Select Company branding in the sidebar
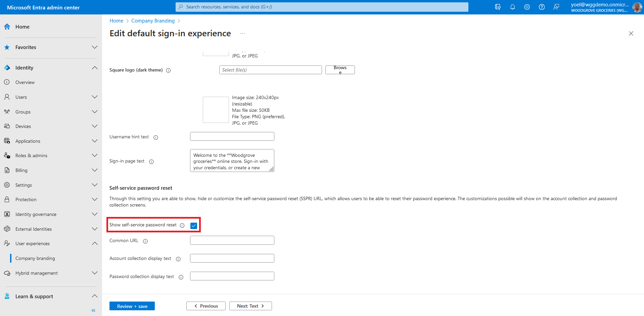 [35, 258]
